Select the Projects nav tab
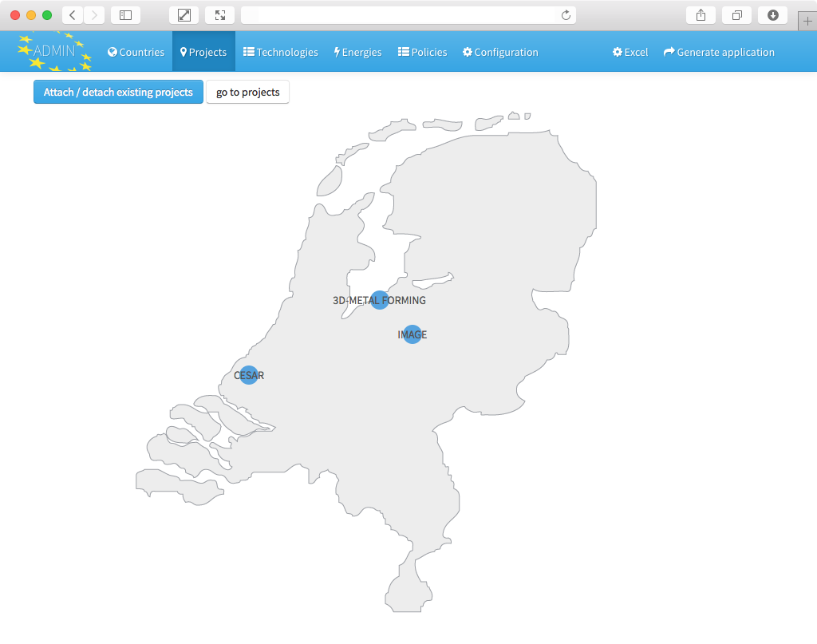Viewport: 817px width, 644px height. point(203,52)
